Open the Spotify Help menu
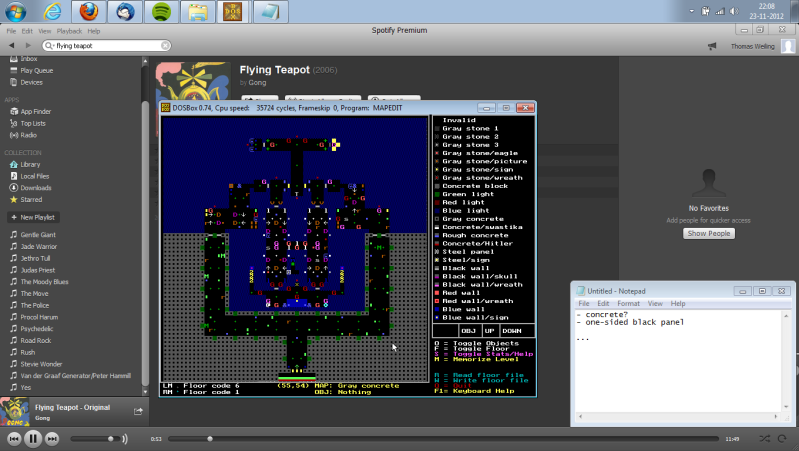Image resolution: width=799 pixels, height=451 pixels. [x=94, y=31]
